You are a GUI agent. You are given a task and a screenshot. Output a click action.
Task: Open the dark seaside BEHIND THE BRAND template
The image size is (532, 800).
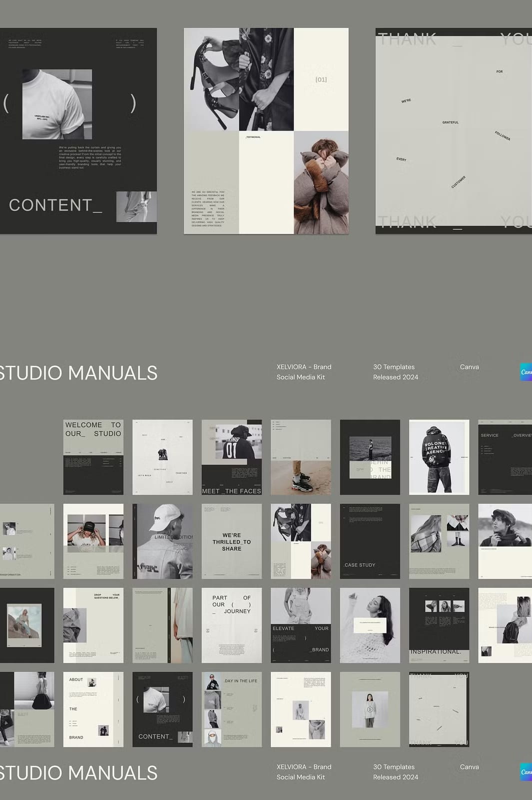point(370,457)
